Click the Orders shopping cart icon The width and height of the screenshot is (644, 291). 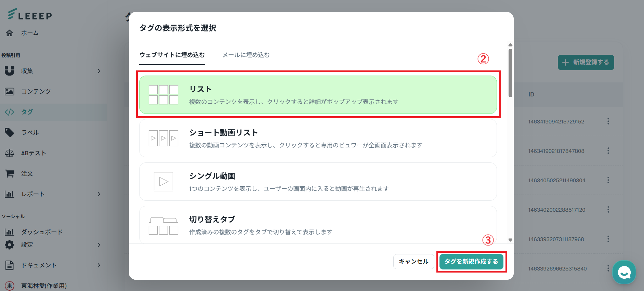pos(10,173)
